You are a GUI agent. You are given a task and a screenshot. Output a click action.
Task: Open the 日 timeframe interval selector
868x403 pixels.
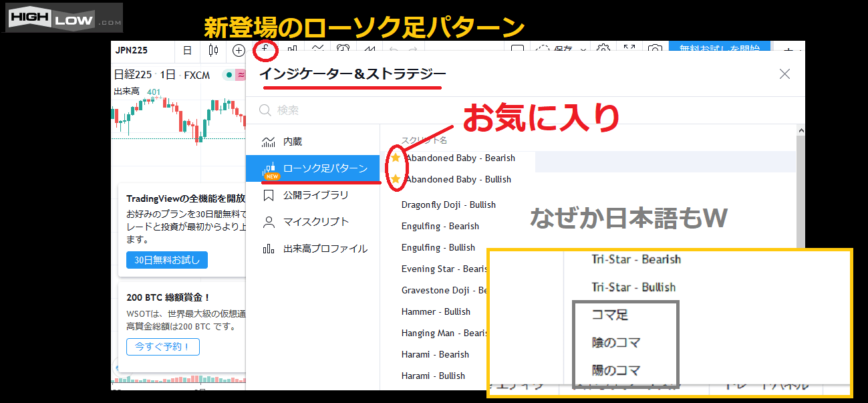[x=187, y=50]
